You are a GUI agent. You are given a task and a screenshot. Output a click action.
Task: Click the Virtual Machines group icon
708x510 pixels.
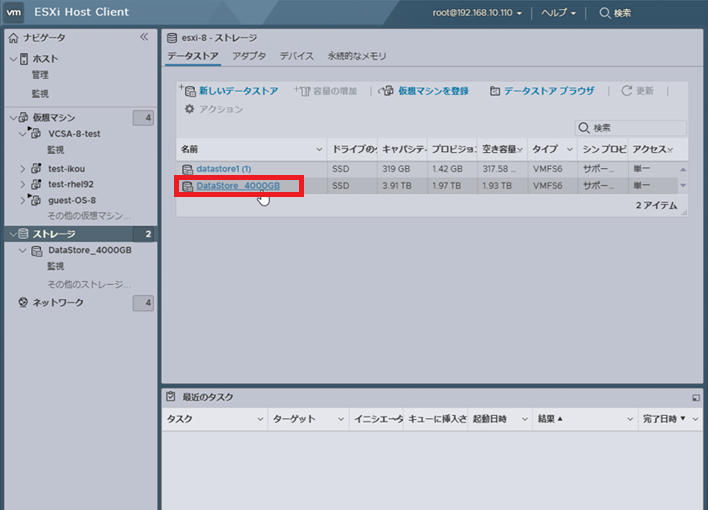tap(23, 117)
